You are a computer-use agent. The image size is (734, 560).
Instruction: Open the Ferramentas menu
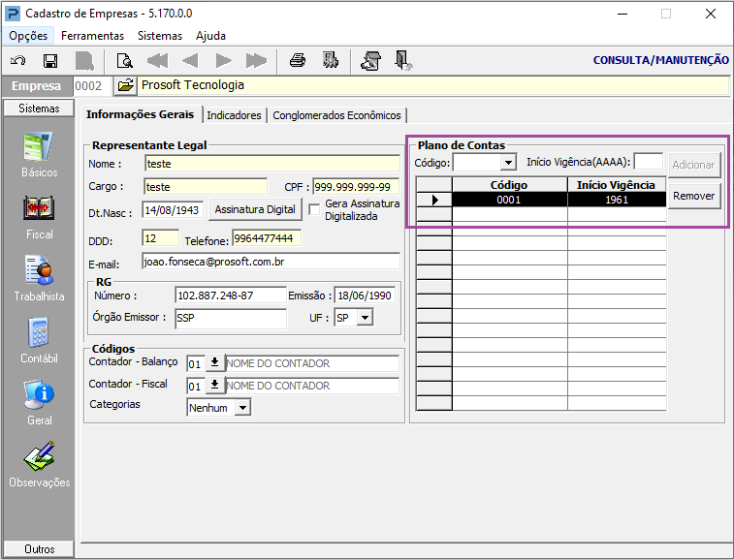coord(92,36)
